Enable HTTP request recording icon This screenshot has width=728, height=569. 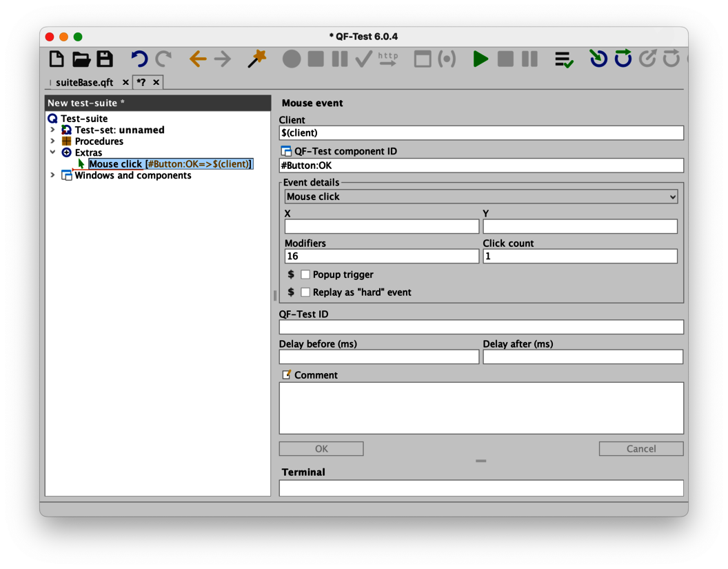click(387, 59)
